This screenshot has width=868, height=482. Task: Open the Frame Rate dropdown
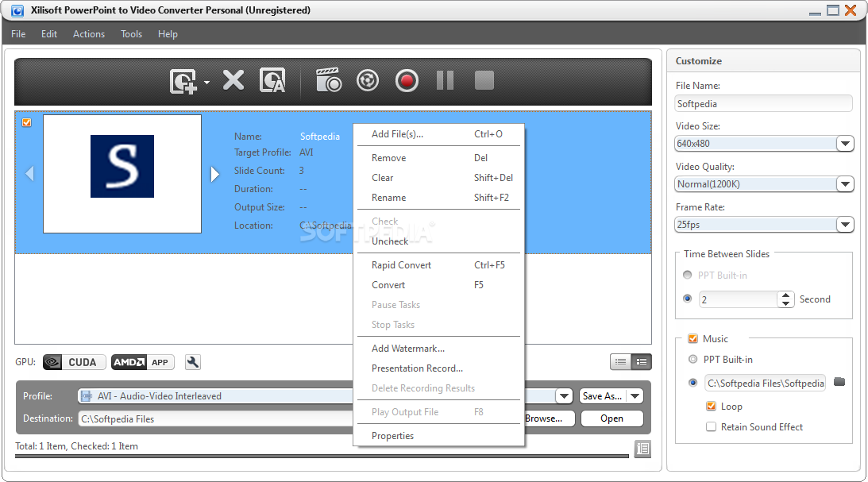coord(845,225)
